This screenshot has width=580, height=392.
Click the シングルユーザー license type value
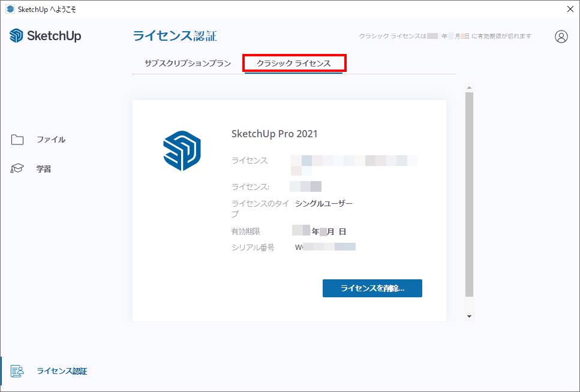[324, 203]
